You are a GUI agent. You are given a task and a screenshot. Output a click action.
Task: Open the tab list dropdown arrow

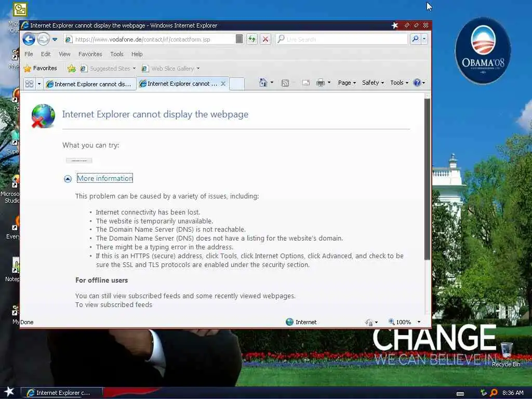point(39,84)
